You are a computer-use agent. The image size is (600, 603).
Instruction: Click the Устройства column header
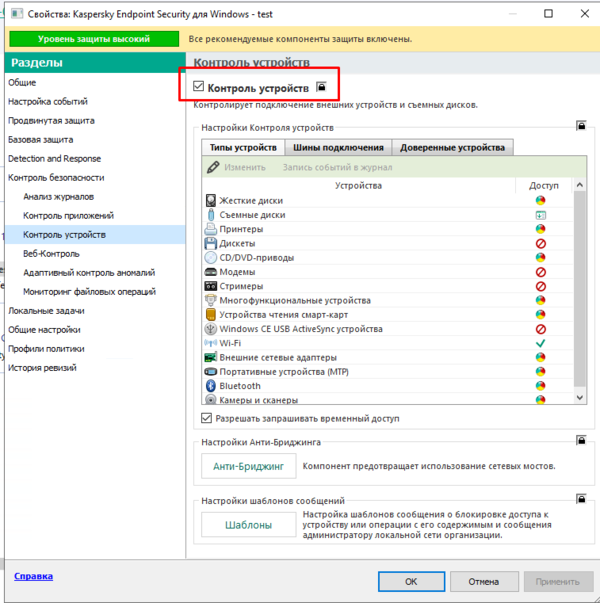point(358,186)
